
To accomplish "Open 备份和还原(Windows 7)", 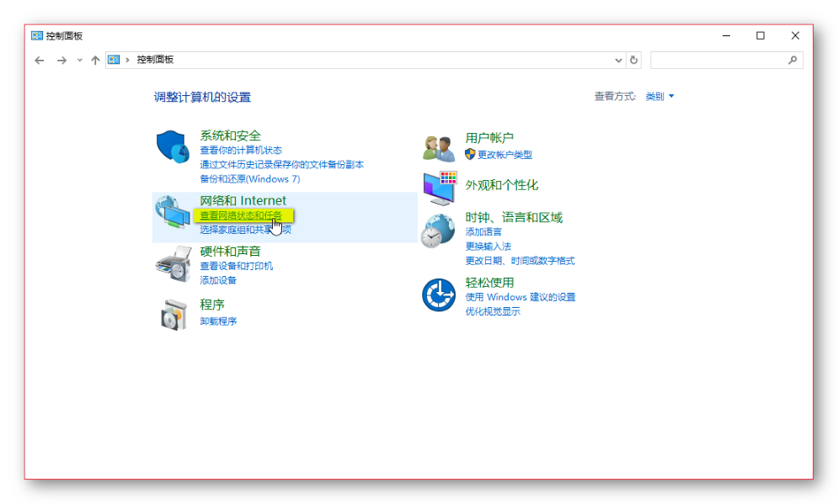I will tap(249, 178).
